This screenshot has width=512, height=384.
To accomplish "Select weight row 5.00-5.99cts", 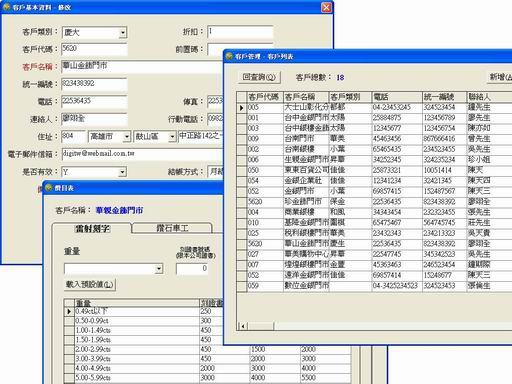I will pos(137,378).
